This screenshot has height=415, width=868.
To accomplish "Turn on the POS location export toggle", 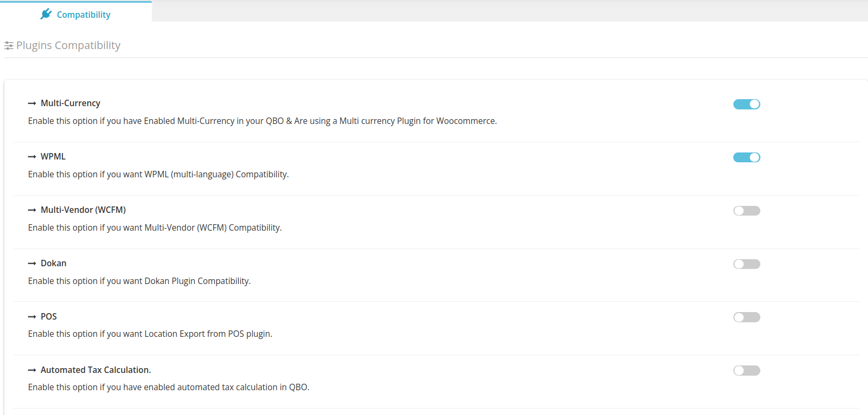I will (x=746, y=317).
